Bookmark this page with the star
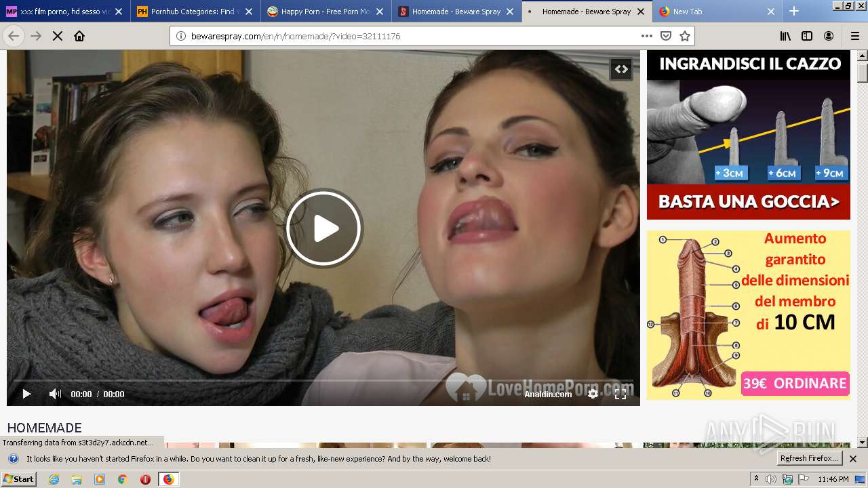The image size is (868, 488). tap(685, 36)
